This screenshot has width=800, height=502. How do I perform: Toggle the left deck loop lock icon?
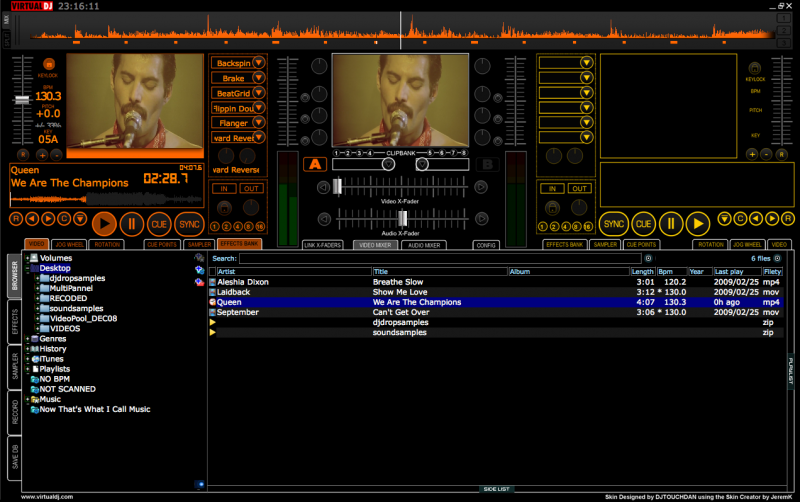click(x=224, y=208)
